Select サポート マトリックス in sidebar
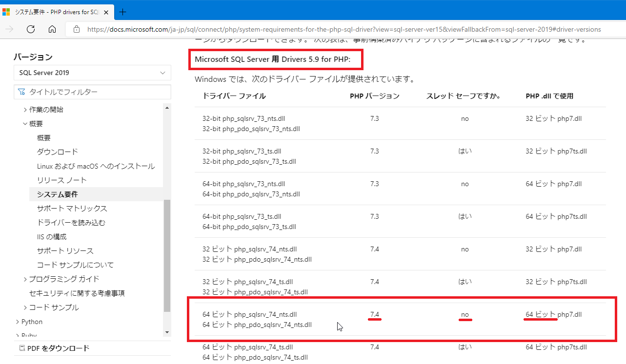The height and width of the screenshot is (364, 626). click(x=72, y=209)
